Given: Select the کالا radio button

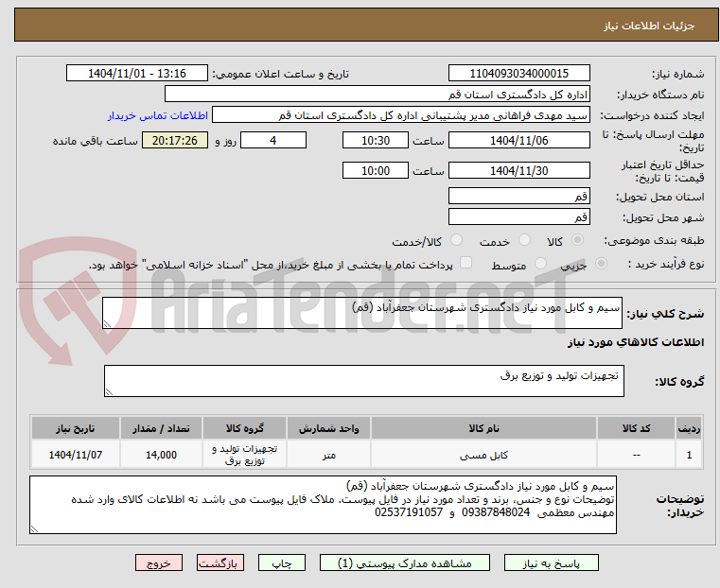Looking at the screenshot, I should pos(578,240).
